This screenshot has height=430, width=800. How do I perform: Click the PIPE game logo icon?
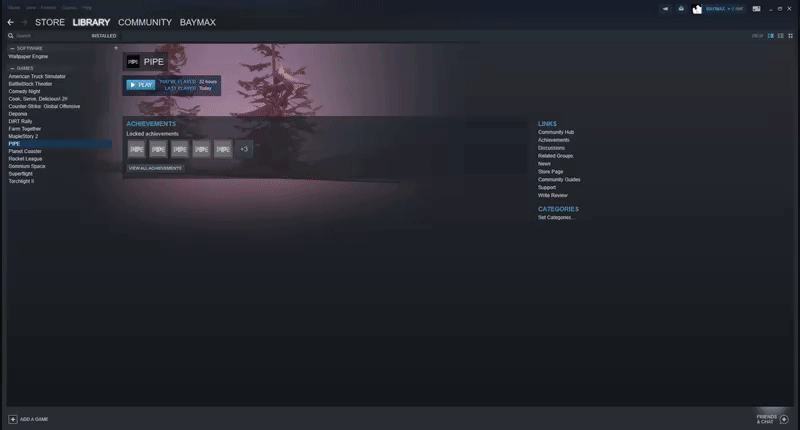point(133,62)
